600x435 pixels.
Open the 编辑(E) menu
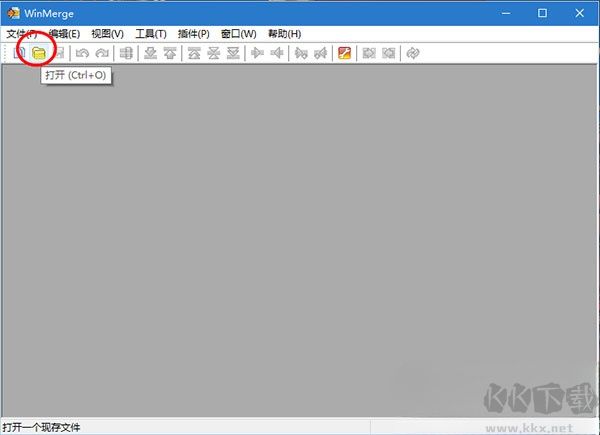click(64, 34)
